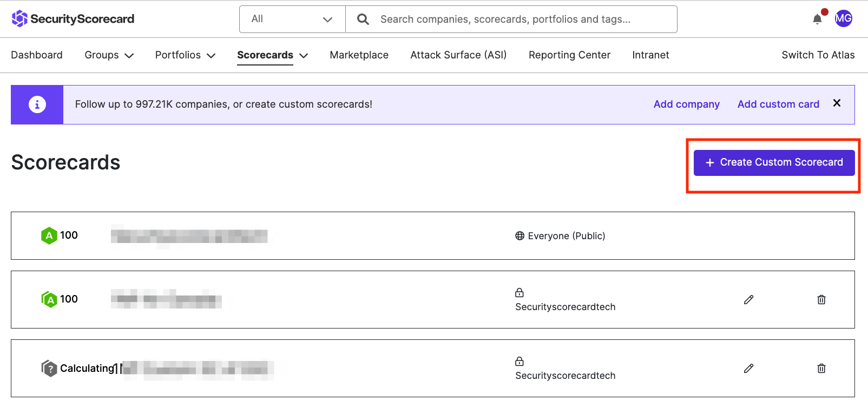This screenshot has width=868, height=407.
Task: Click the A grade badge of the public scorecard
Action: point(49,235)
